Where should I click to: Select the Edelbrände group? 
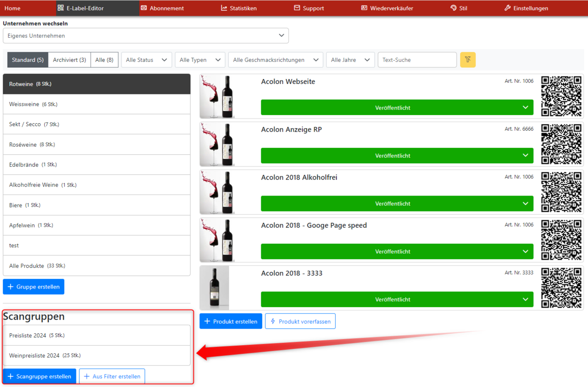click(97, 165)
